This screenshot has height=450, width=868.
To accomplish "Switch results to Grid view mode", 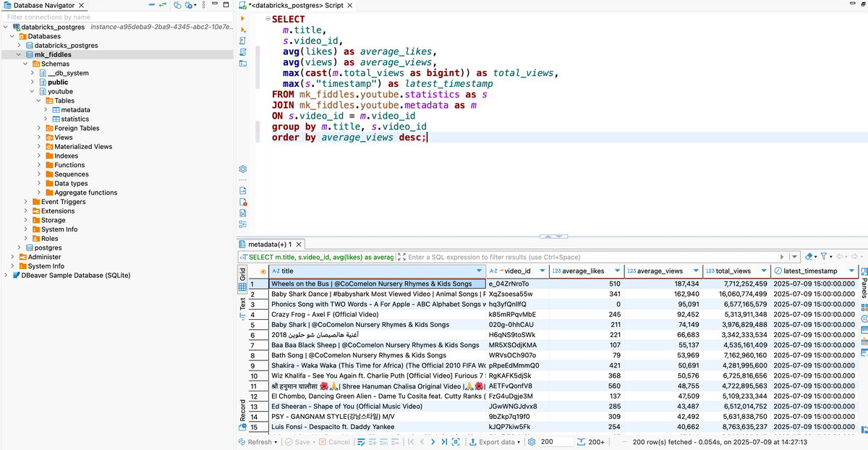I will [x=242, y=281].
